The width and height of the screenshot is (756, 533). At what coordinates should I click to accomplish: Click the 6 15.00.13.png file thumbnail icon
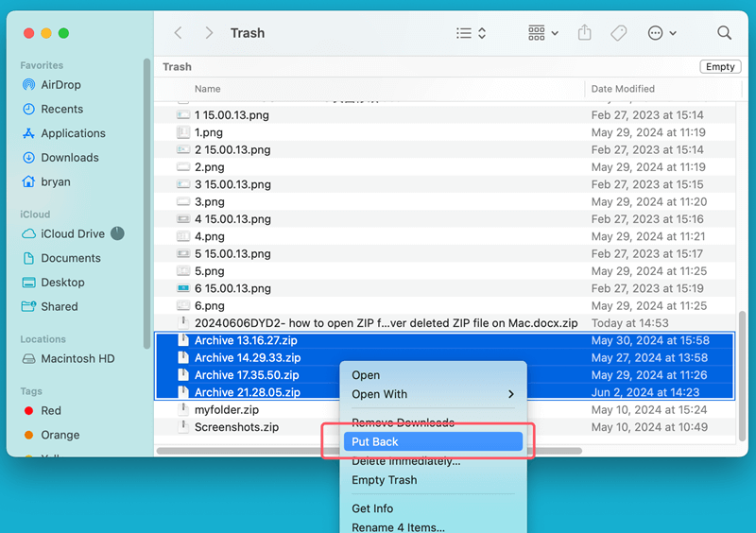[183, 288]
